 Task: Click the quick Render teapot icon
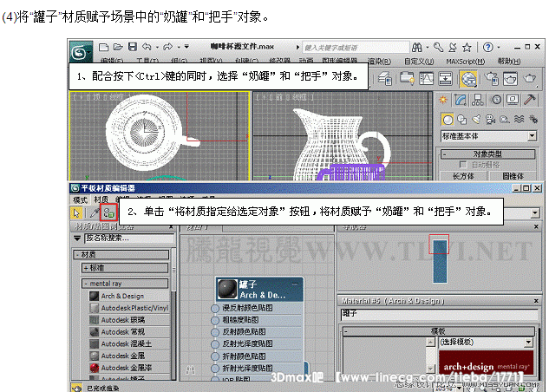529,79
